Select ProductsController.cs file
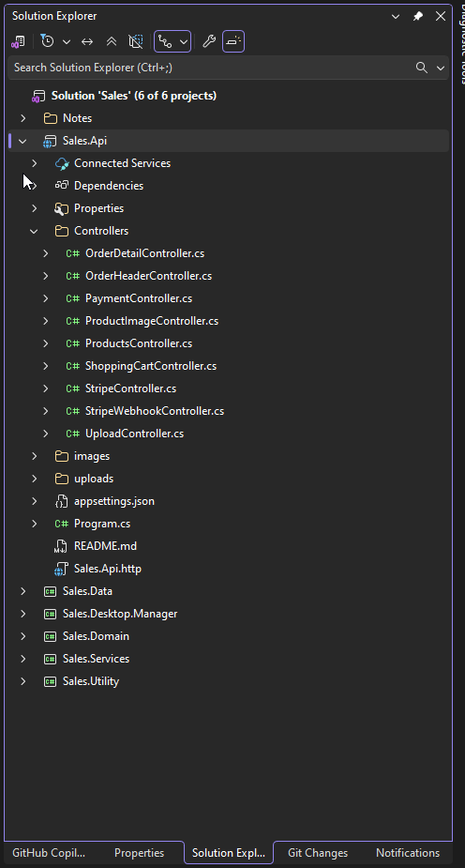This screenshot has width=465, height=868. (139, 343)
